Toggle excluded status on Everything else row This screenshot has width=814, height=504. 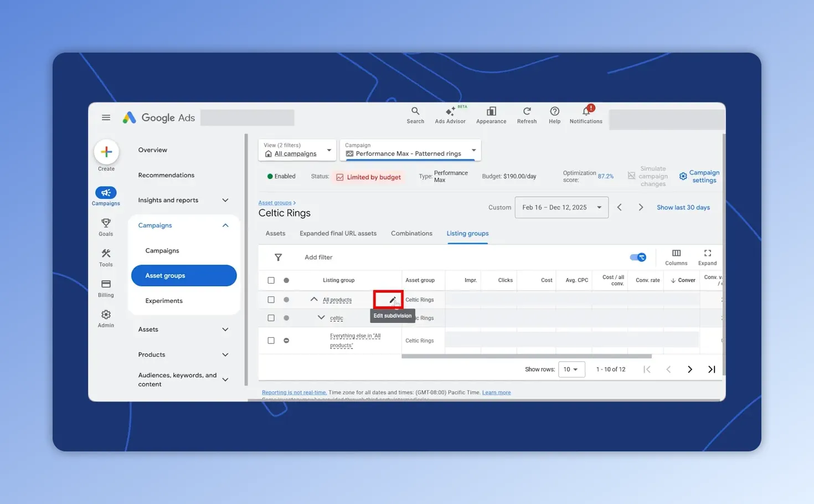click(286, 341)
